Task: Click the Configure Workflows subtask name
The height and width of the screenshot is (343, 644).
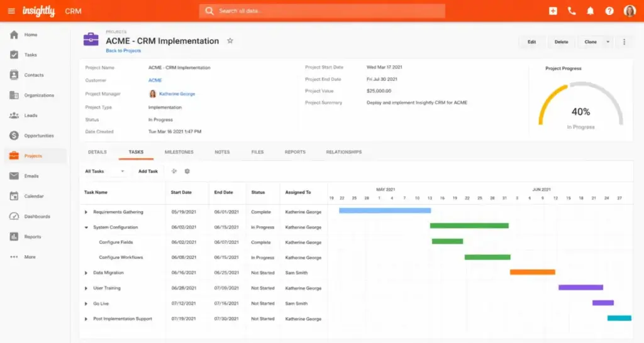Action: 121,258
